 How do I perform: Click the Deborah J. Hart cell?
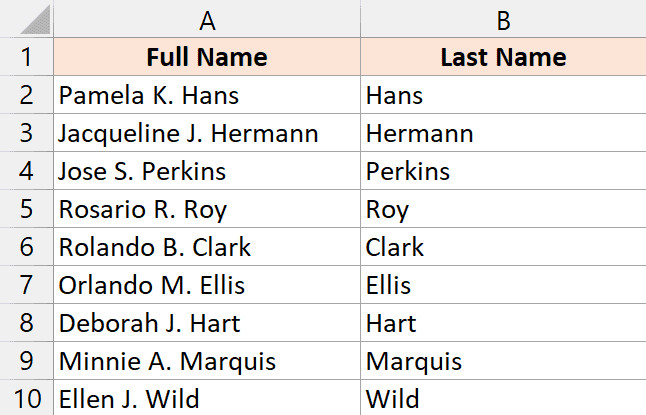207,324
